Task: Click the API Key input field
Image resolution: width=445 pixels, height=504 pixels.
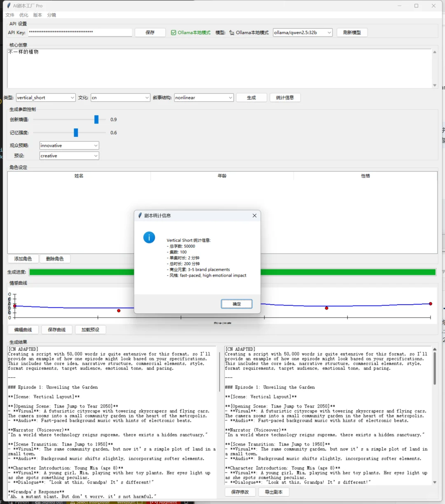Action: [80, 32]
